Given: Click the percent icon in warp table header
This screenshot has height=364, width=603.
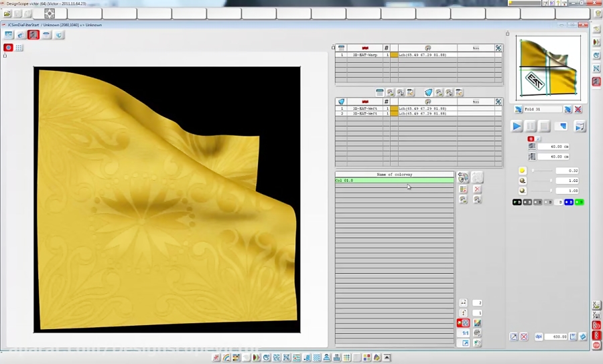Looking at the screenshot, I should click(x=498, y=48).
